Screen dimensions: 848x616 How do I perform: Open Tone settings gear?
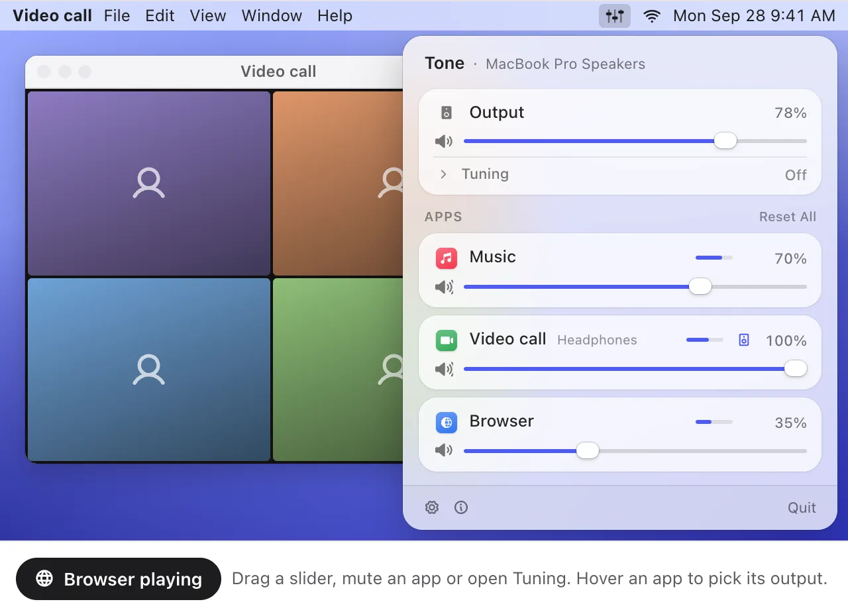pyautogui.click(x=432, y=507)
